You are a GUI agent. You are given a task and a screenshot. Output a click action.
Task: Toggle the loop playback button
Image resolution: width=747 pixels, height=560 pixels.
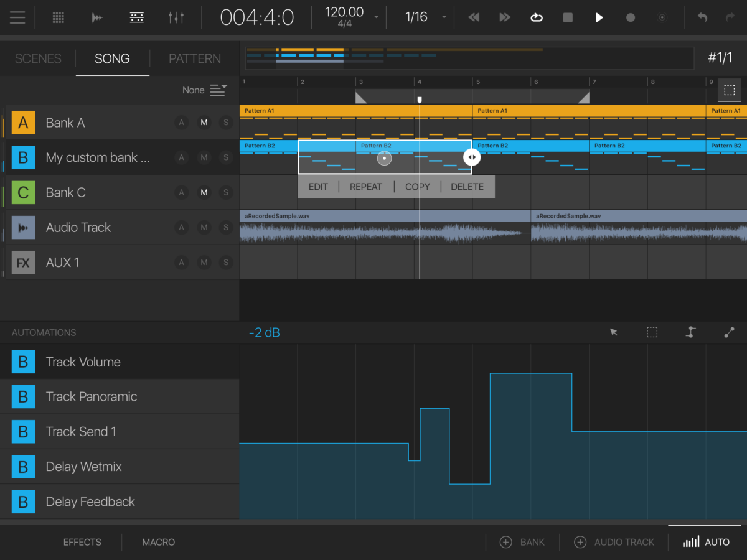coord(536,17)
